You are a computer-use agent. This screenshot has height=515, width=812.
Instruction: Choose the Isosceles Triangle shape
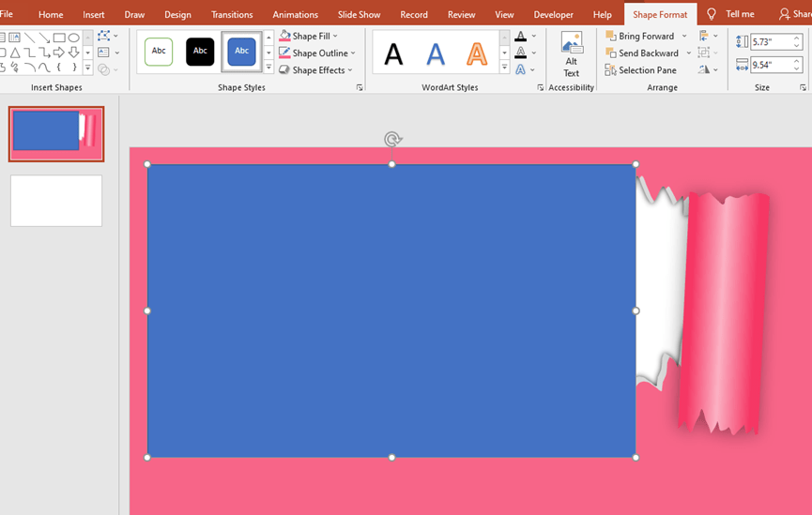click(x=15, y=53)
